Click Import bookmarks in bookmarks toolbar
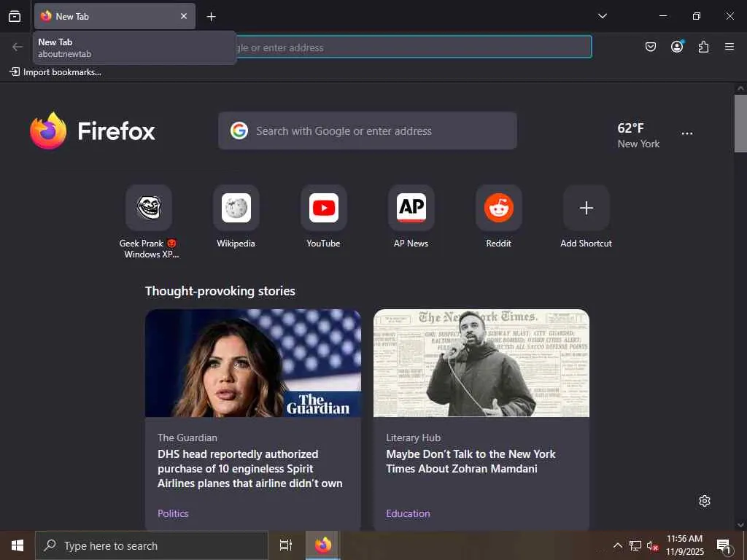This screenshot has width=747, height=560. (55, 72)
